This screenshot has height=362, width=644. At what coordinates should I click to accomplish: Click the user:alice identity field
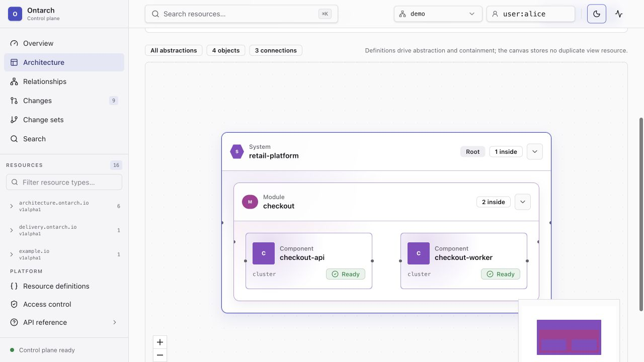point(531,14)
